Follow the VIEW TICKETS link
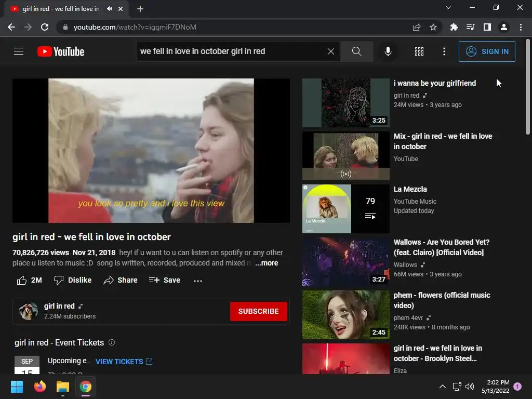Viewport: 532px width, 399px height. point(124,362)
